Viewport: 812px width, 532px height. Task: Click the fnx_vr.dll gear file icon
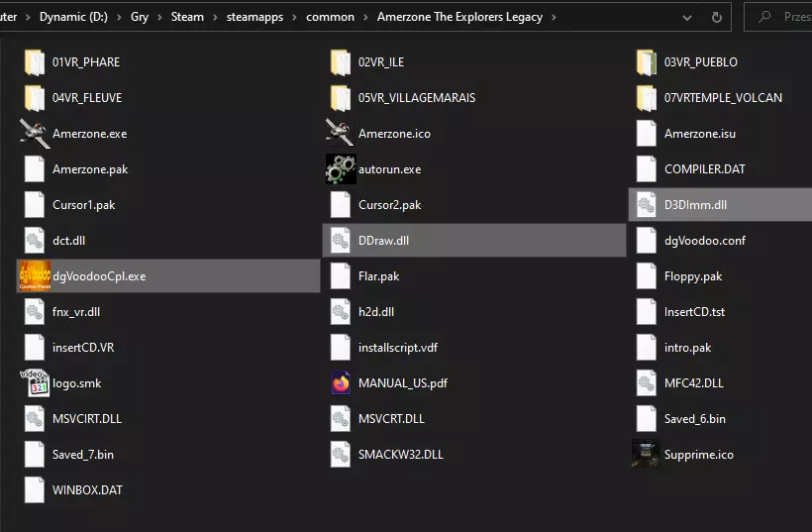point(35,312)
